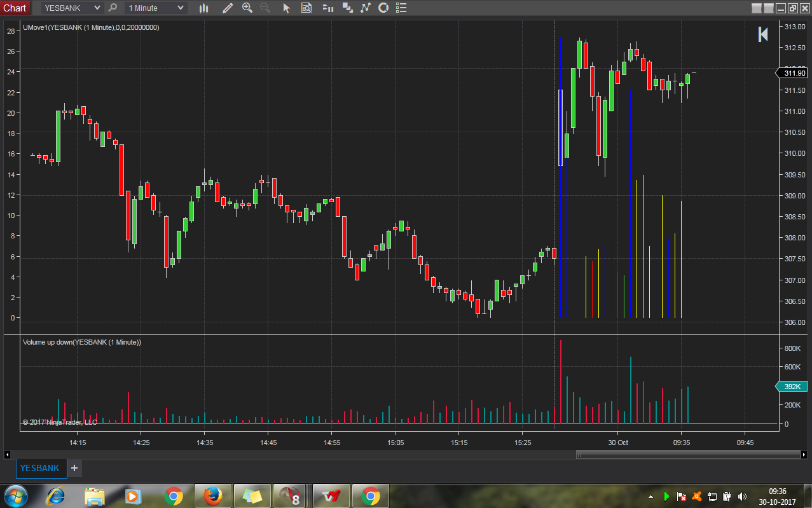
Task: Click the taskbar clock showing 09:36
Action: 778,496
